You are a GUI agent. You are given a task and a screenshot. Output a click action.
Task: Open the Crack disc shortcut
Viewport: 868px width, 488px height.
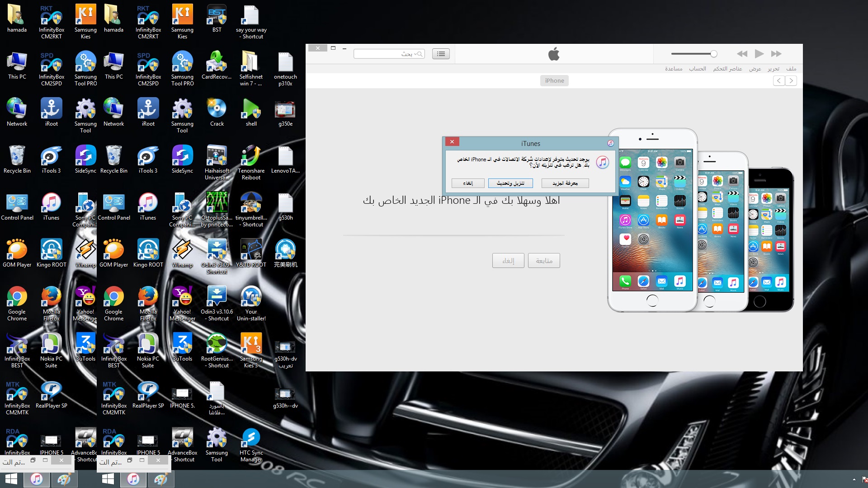point(217,112)
